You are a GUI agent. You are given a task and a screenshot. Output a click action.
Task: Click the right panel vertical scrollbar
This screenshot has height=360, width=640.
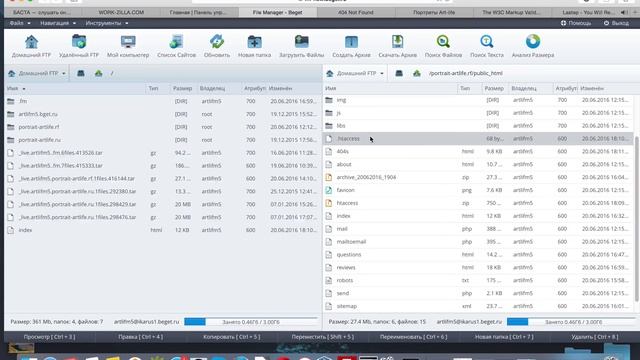[x=636, y=218]
